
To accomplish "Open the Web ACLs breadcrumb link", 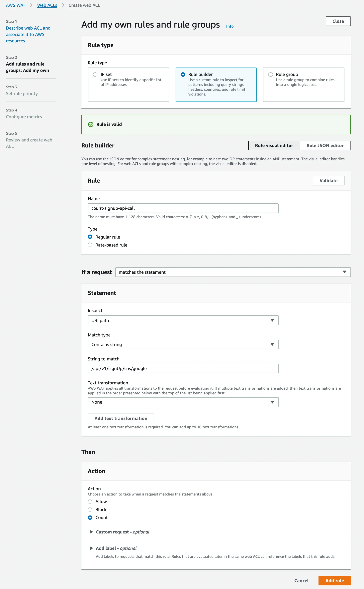I will pos(47,5).
